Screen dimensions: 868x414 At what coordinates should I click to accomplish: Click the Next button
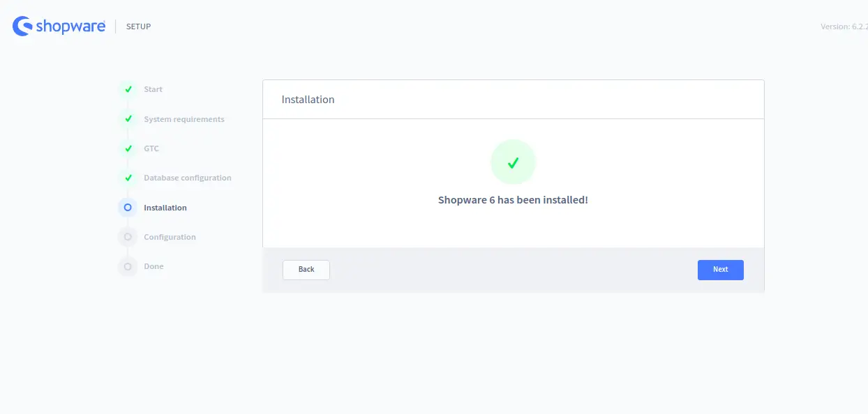(x=721, y=270)
